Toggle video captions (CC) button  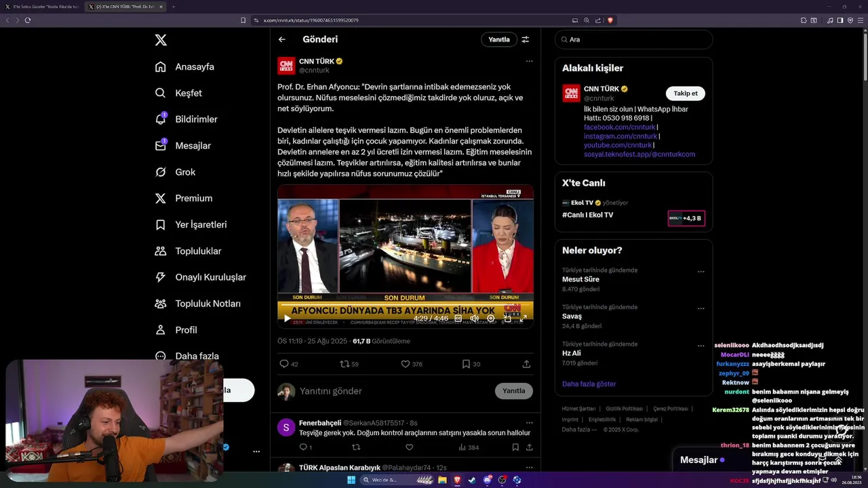point(458,318)
